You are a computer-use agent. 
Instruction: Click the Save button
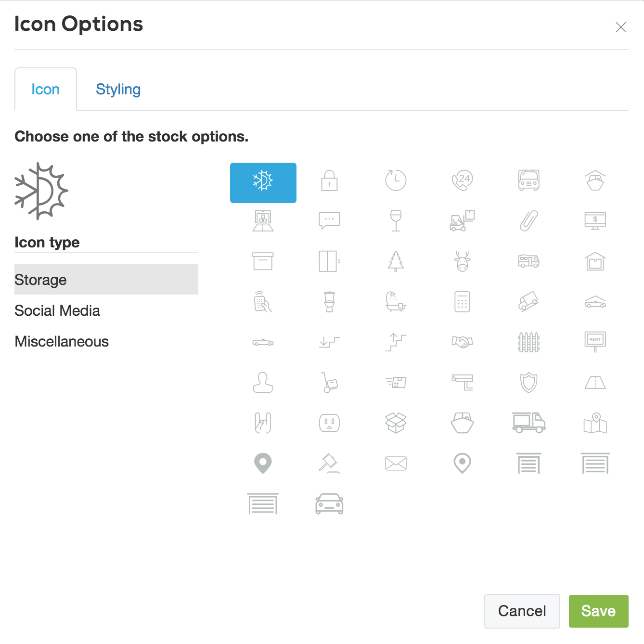pos(598,611)
